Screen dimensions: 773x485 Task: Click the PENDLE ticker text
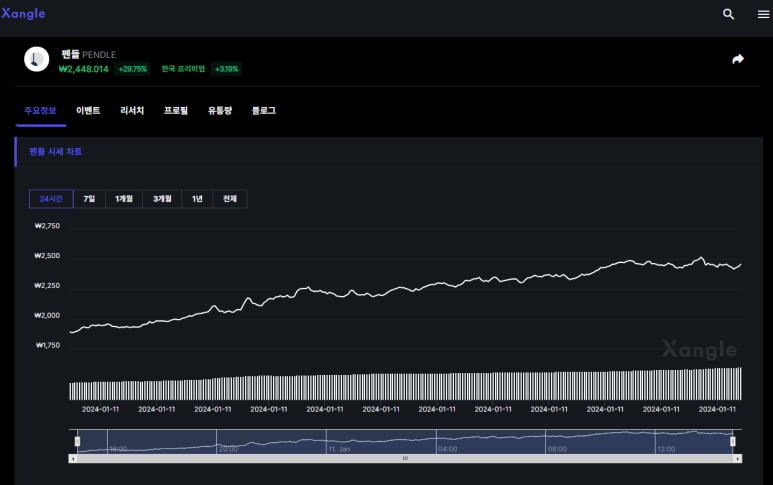click(99, 55)
